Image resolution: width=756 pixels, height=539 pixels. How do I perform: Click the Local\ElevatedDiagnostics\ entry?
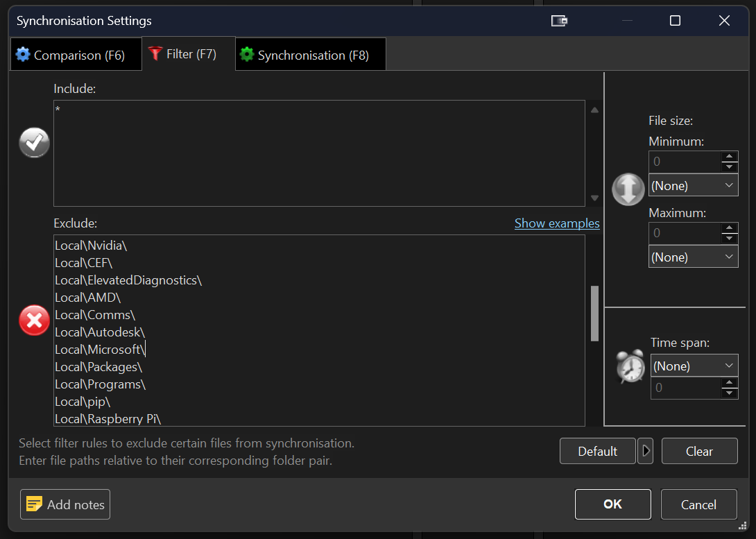click(128, 280)
